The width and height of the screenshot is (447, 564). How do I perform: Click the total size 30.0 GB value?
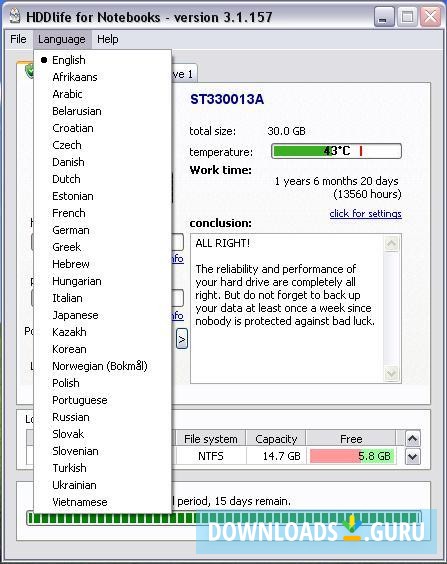click(x=286, y=131)
